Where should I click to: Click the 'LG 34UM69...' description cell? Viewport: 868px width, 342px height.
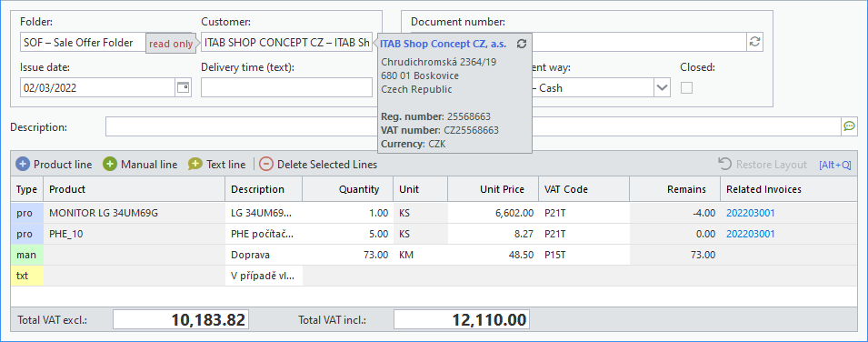(x=264, y=213)
